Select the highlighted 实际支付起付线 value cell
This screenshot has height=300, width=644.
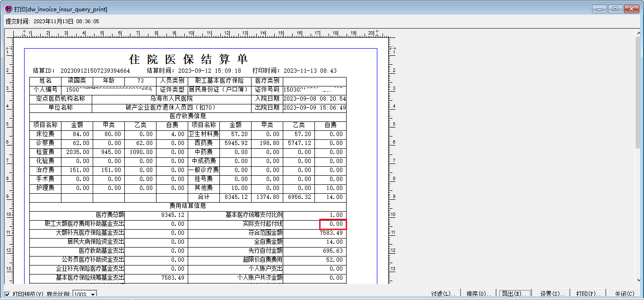[x=333, y=224]
